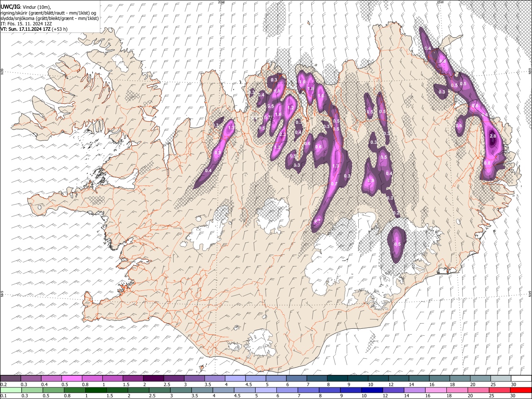Click lower legend swatch between 0.1 and 0.3
Viewport: 532px width, 399px height.
[10, 390]
